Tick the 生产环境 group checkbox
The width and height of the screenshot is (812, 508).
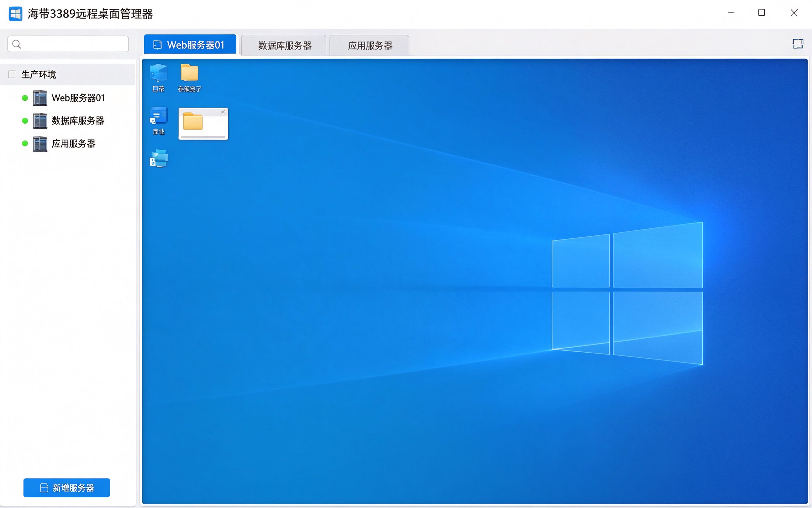12,74
